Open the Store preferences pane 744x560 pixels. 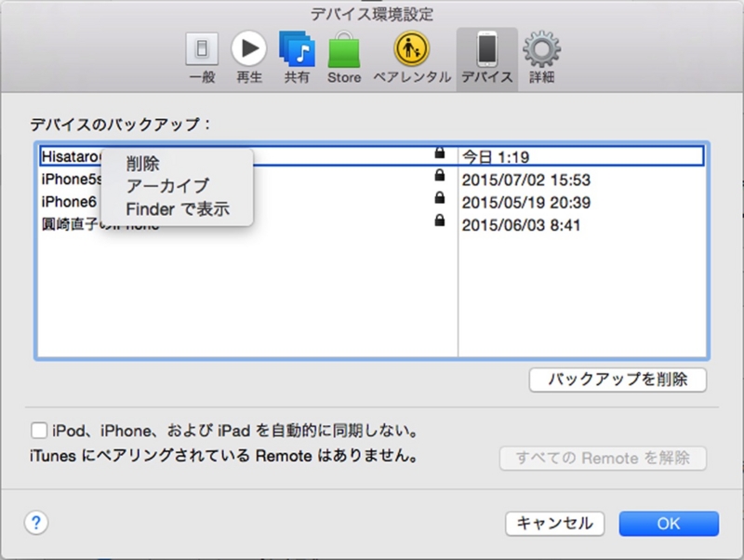click(x=344, y=58)
